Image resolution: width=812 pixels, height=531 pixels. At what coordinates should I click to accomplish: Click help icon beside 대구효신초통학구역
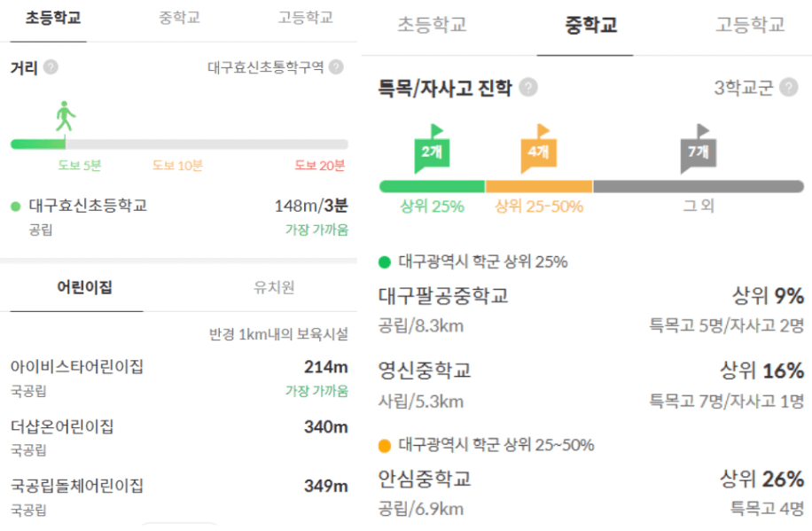coord(336,67)
